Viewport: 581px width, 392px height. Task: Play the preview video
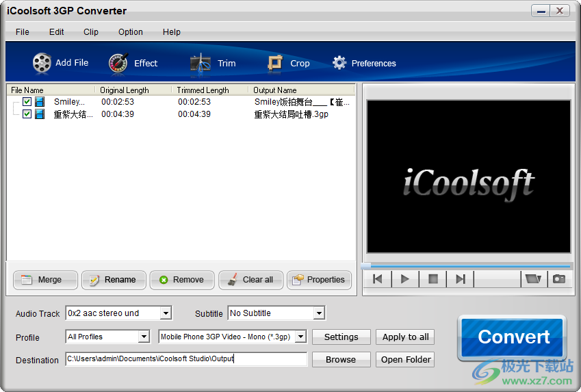pos(405,279)
